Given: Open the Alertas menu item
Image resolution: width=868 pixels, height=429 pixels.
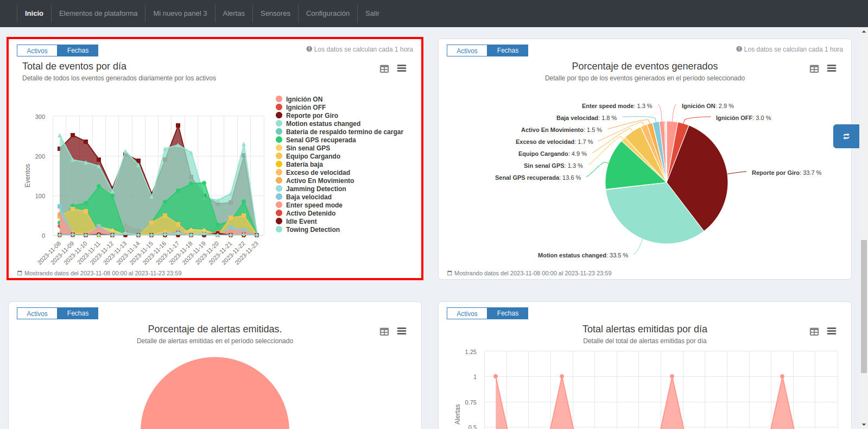Looking at the screenshot, I should pyautogui.click(x=233, y=14).
